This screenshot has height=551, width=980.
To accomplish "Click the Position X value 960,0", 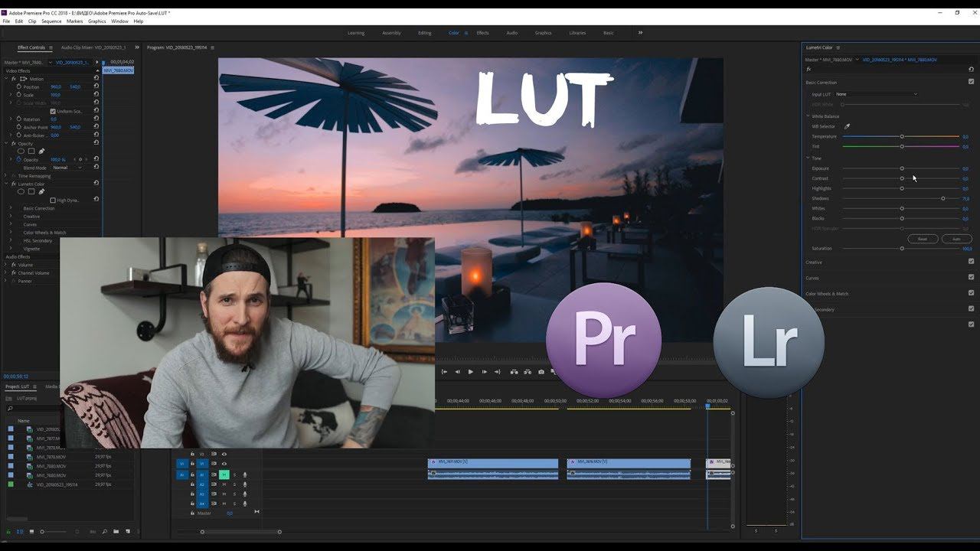I will 56,86.
